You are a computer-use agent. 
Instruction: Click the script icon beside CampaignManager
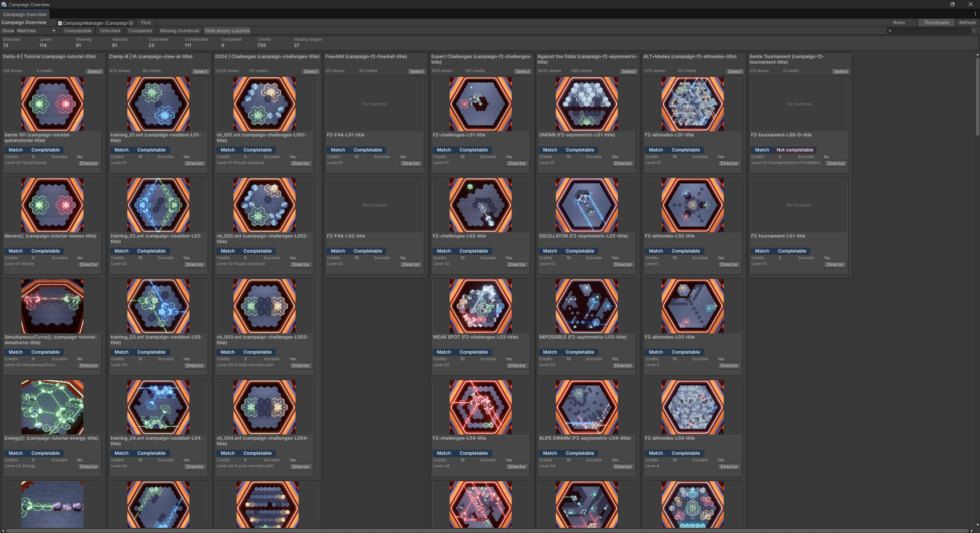[x=60, y=23]
